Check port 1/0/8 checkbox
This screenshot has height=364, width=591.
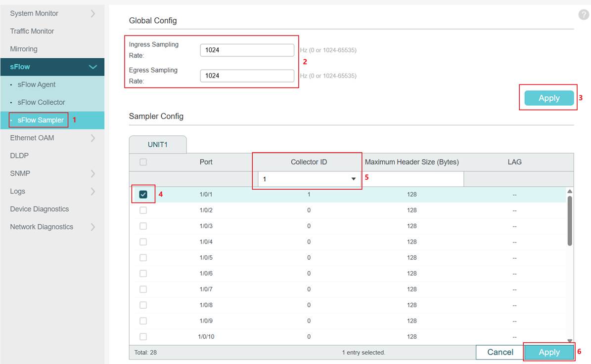[143, 305]
